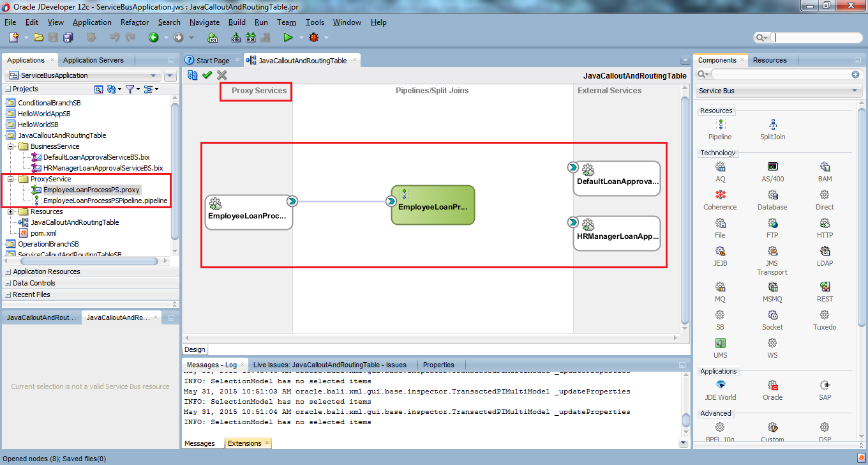Open the Build menu
Image resolution: width=868 pixels, height=465 pixels.
(x=237, y=22)
